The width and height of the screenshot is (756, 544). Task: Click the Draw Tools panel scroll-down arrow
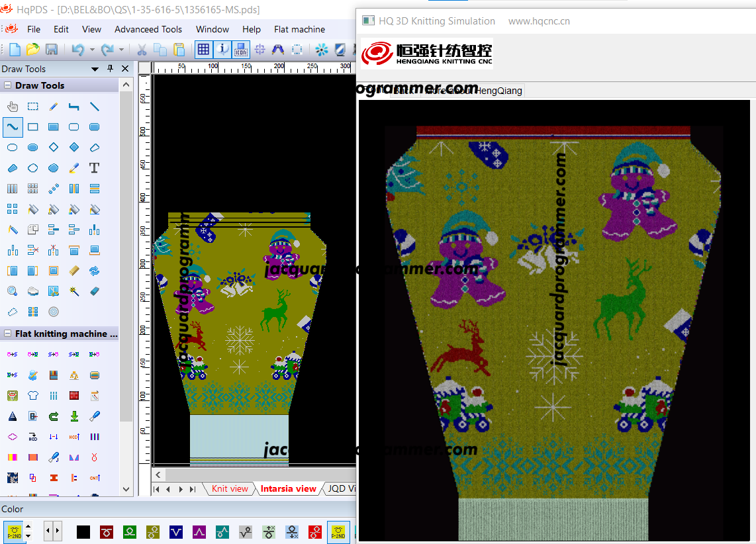126,489
